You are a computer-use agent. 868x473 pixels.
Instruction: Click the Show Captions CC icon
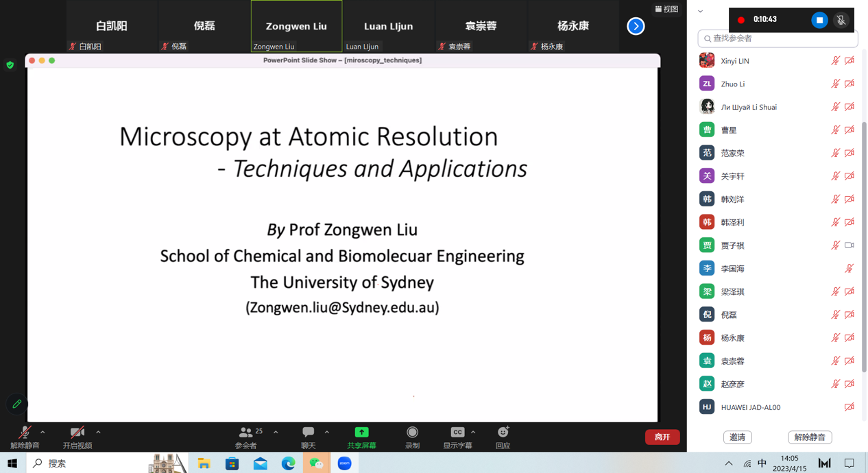tap(457, 433)
